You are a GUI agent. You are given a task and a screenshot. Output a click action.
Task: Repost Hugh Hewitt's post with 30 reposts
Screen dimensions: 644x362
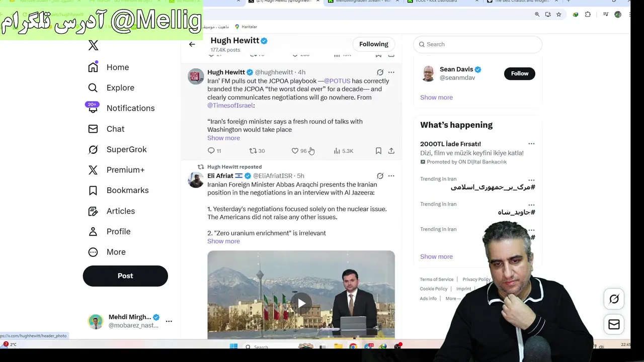click(x=257, y=151)
